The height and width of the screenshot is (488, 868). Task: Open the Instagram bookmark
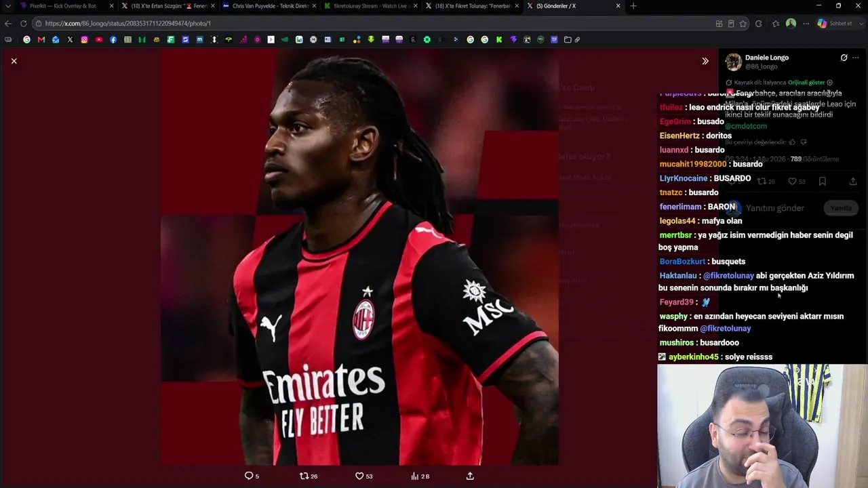[84, 40]
